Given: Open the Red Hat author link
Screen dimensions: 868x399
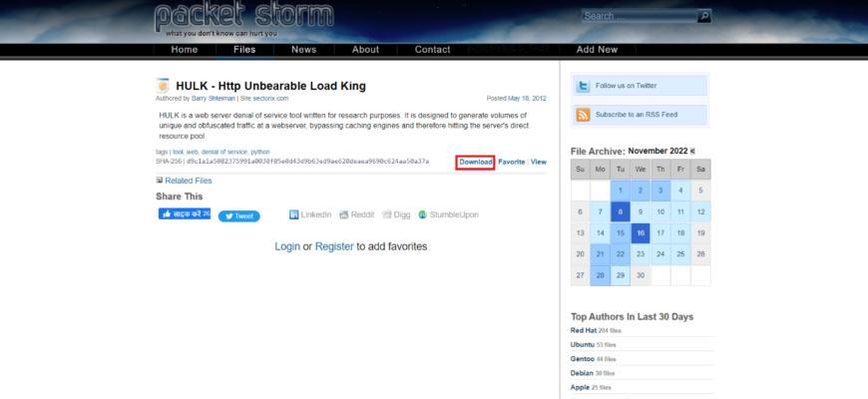Looking at the screenshot, I should click(584, 330).
